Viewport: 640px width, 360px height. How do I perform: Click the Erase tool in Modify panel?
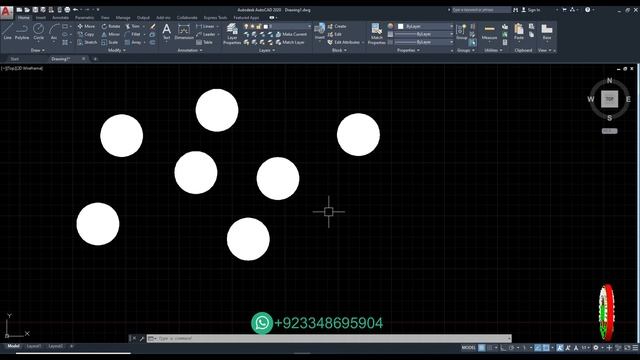tap(153, 26)
